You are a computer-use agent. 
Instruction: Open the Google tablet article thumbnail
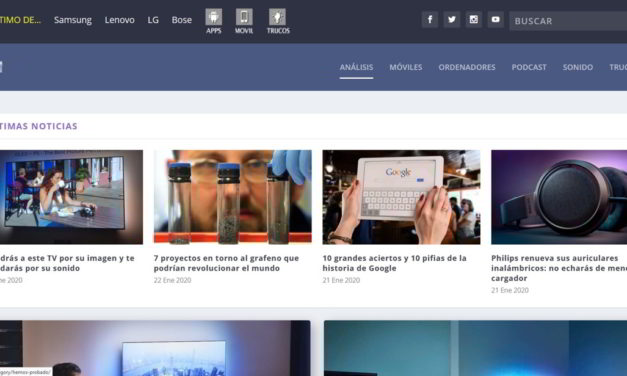click(x=401, y=197)
